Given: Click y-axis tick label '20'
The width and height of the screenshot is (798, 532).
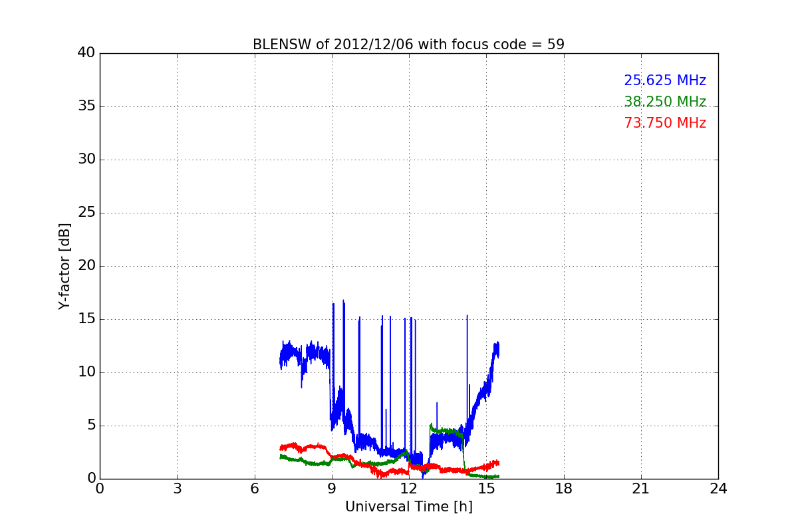Looking at the screenshot, I should click(86, 266).
